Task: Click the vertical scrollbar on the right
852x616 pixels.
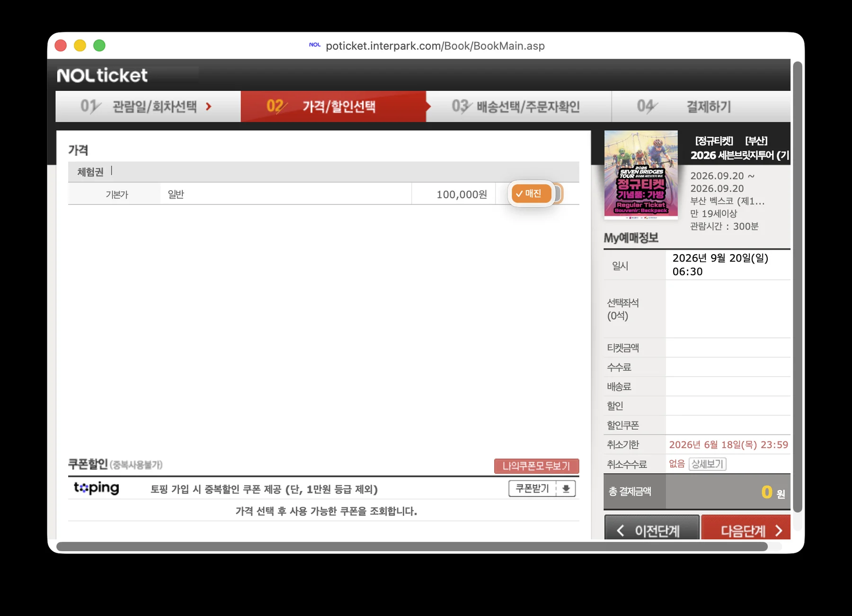Action: click(798, 287)
